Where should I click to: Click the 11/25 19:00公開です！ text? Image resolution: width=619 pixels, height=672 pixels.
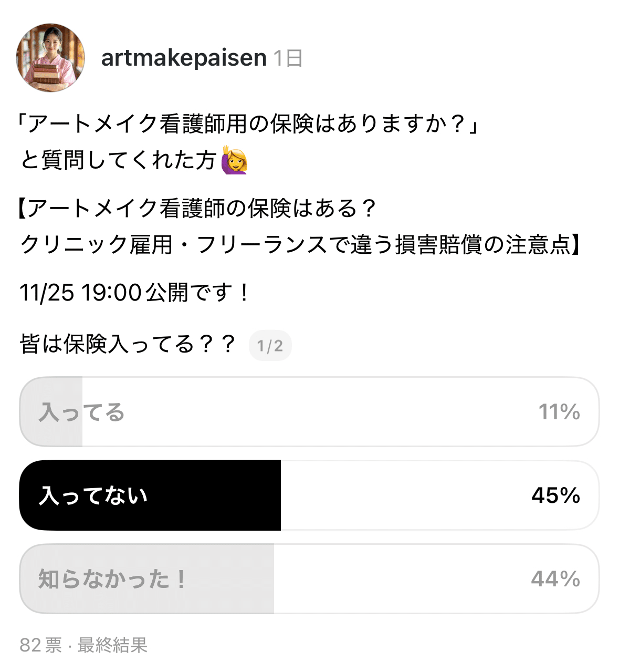[x=134, y=293]
